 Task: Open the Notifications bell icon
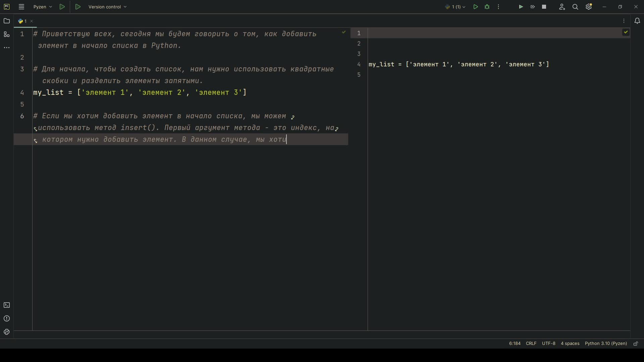point(637,21)
